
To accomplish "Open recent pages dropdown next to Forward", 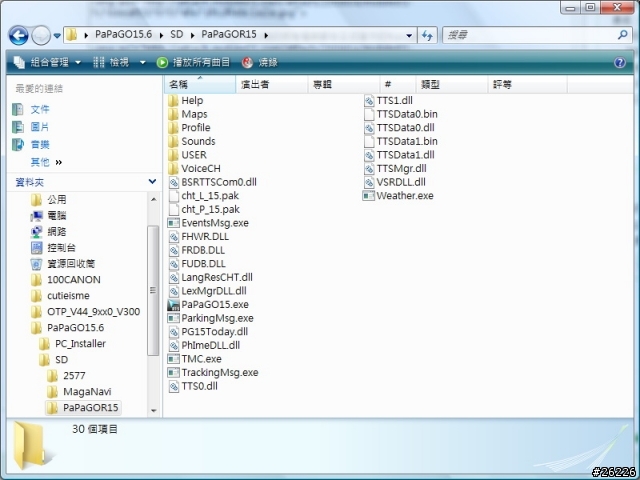I will click(x=57, y=36).
